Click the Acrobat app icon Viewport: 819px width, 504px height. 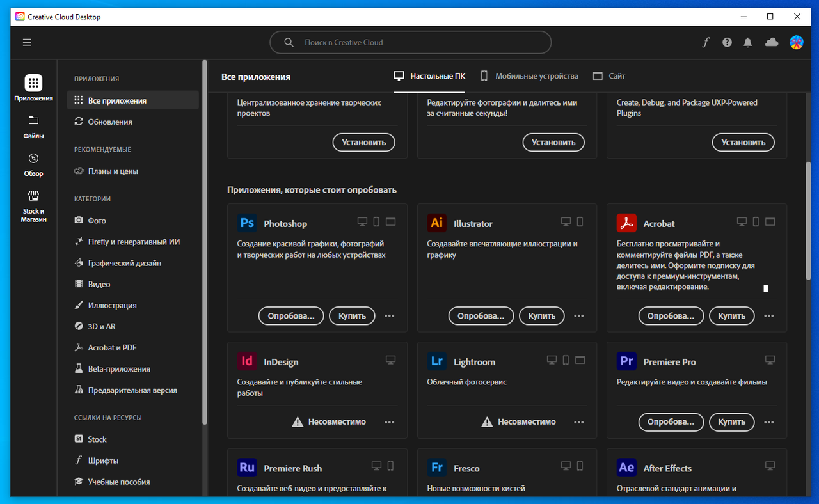tap(626, 223)
